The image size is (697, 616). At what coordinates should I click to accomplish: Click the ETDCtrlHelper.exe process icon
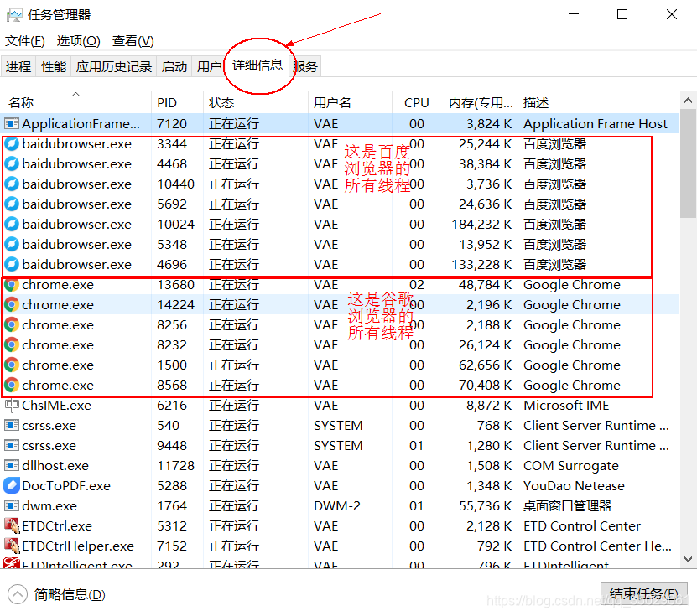[12, 546]
